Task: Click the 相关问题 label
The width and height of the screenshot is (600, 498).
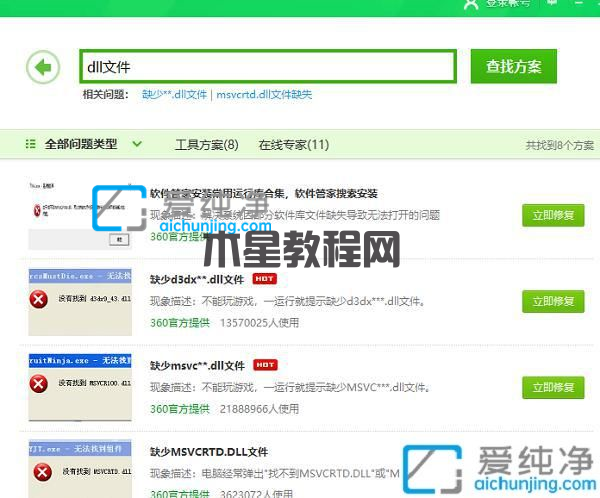Action: click(106, 94)
